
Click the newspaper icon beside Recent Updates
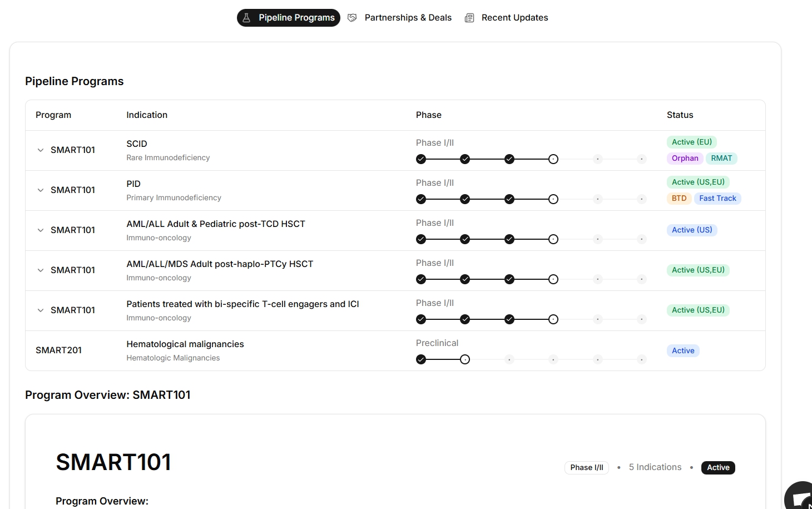click(x=469, y=18)
